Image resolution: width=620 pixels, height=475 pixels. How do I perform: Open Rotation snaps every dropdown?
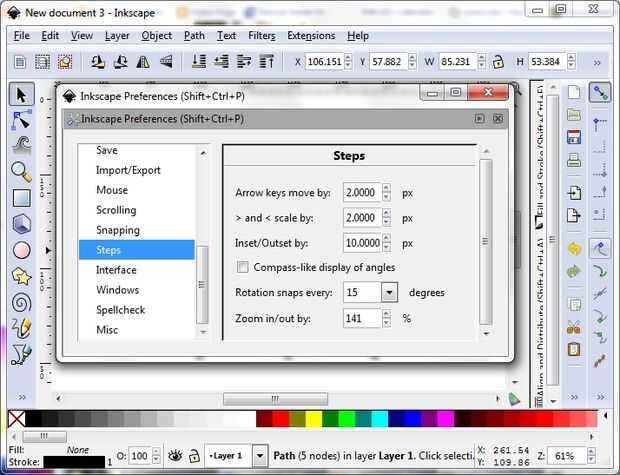389,293
